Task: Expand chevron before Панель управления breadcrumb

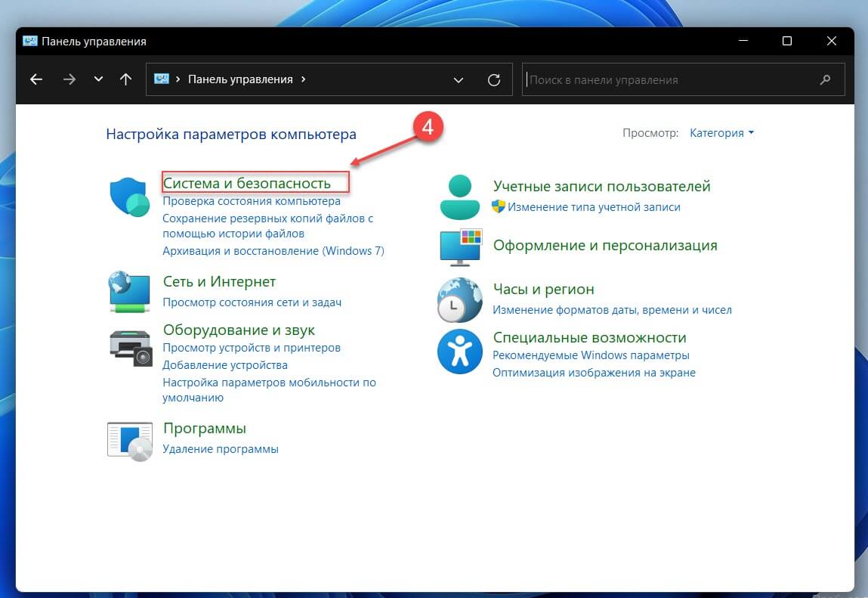Action: (x=178, y=79)
